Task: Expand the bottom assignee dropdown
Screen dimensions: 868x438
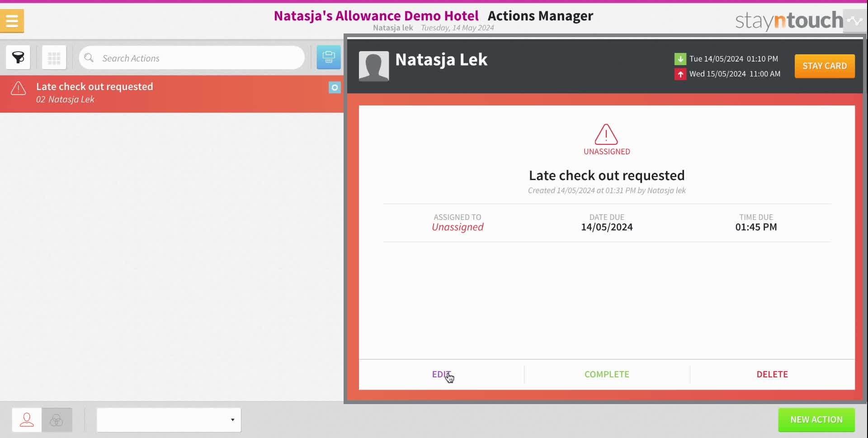Action: (169, 420)
